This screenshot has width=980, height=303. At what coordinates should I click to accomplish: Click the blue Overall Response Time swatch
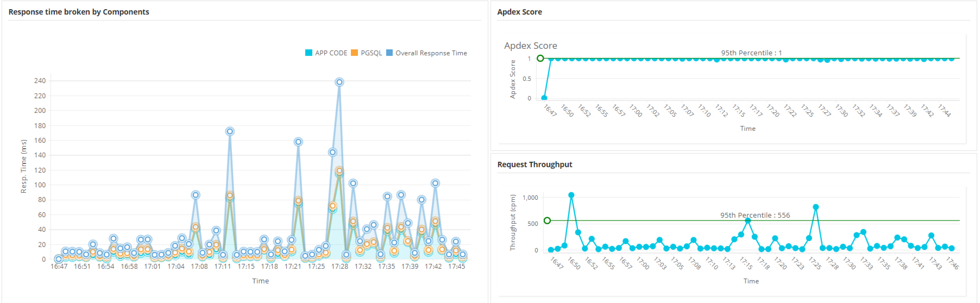389,53
